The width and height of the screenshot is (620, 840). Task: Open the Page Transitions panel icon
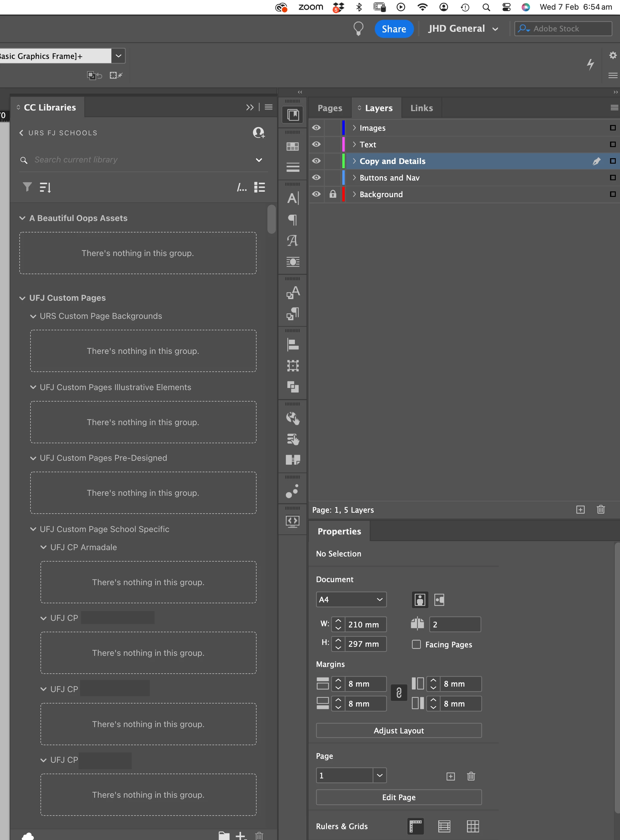pos(293,460)
